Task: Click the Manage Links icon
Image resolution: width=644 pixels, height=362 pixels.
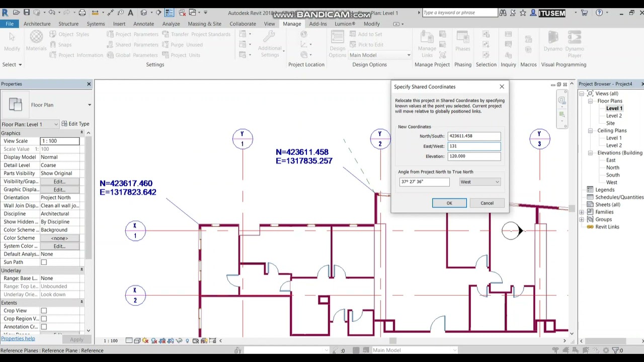Action: 427,43
